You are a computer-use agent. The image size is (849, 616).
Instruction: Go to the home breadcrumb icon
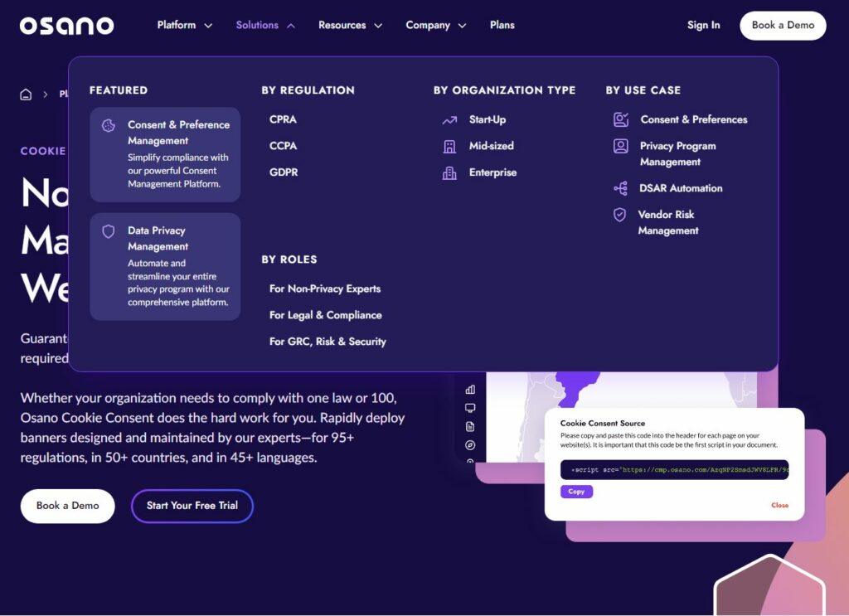[26, 95]
